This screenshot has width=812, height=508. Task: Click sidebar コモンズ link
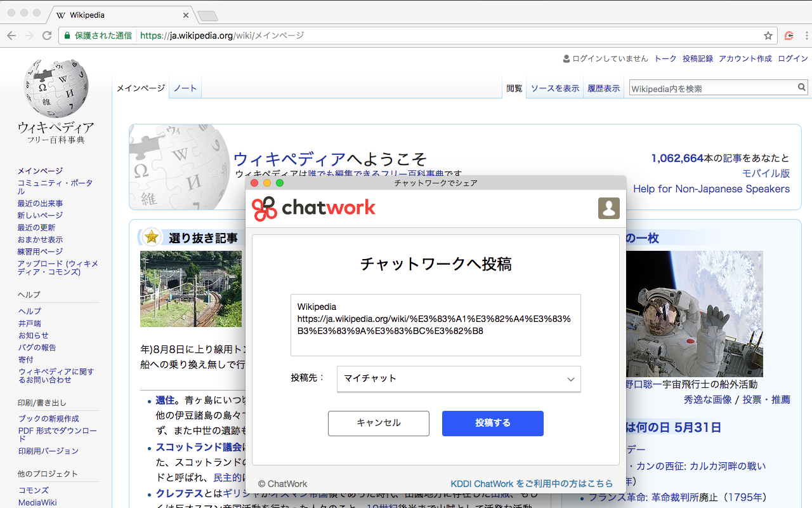tap(33, 490)
